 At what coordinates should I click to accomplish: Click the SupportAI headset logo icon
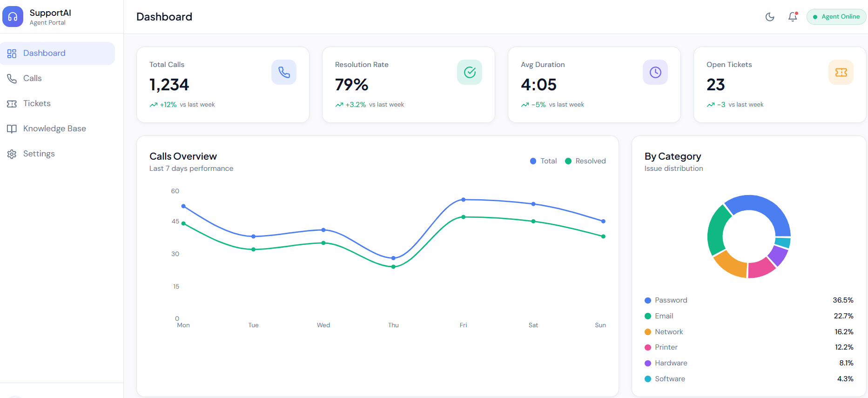click(13, 17)
